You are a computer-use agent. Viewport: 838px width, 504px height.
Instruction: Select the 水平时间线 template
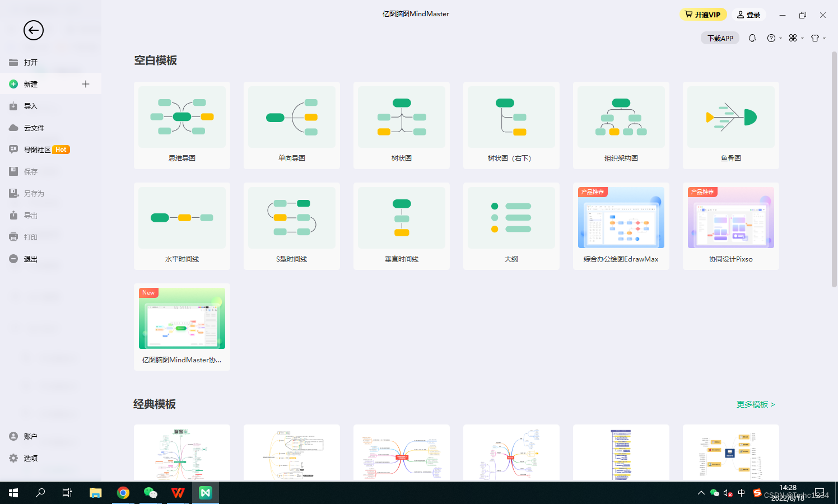coord(182,226)
